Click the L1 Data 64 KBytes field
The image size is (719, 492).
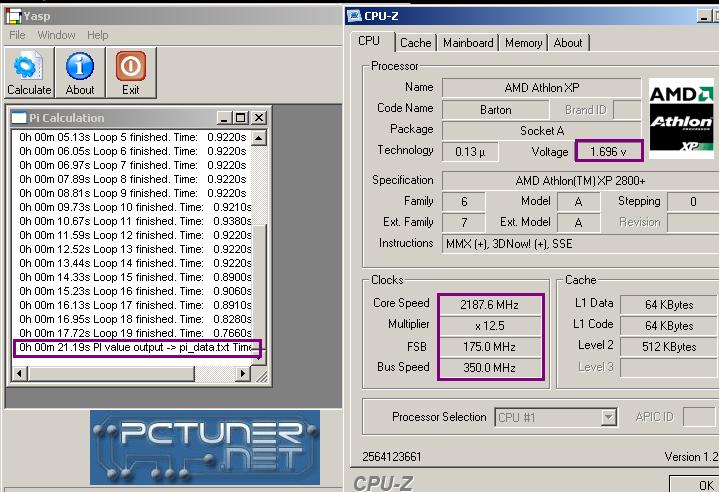(669, 305)
